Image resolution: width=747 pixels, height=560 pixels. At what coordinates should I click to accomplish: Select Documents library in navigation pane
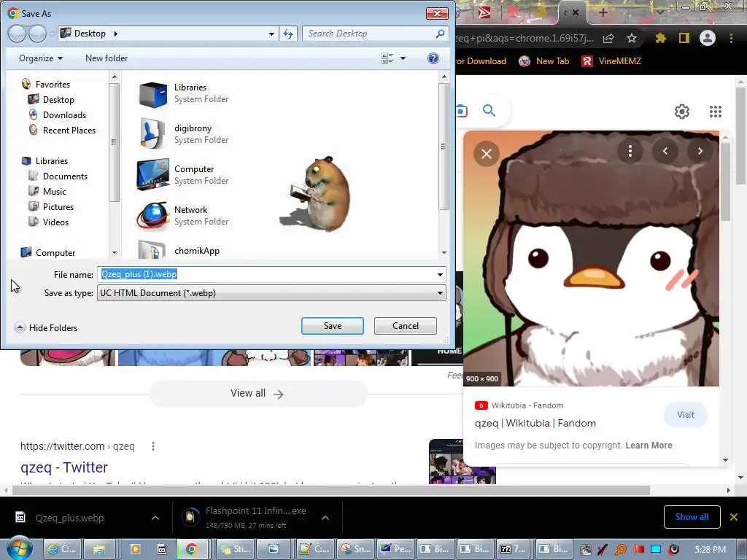point(65,176)
